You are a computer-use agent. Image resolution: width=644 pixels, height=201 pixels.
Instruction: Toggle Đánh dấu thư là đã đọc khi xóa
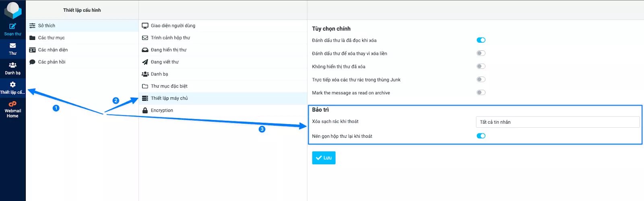point(481,40)
